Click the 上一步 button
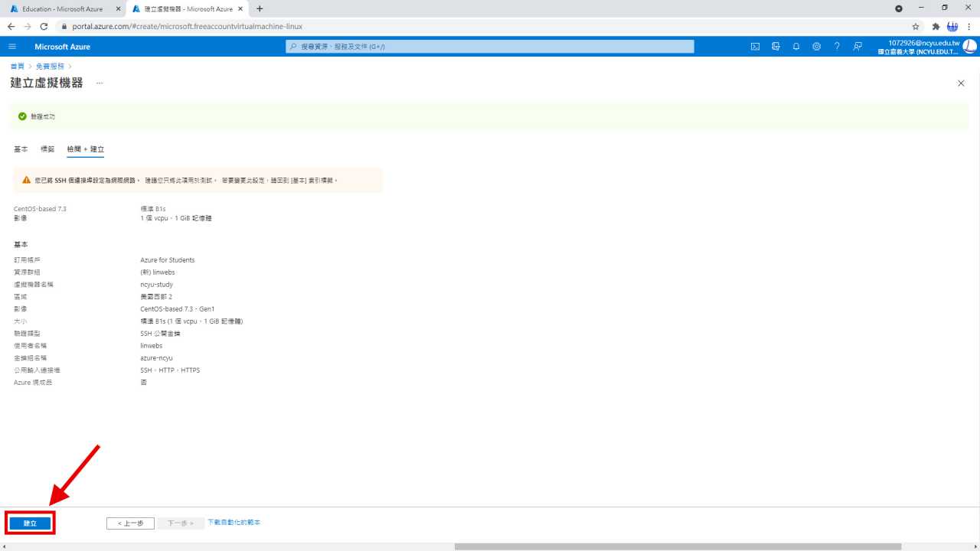980x551 pixels. [x=130, y=523]
